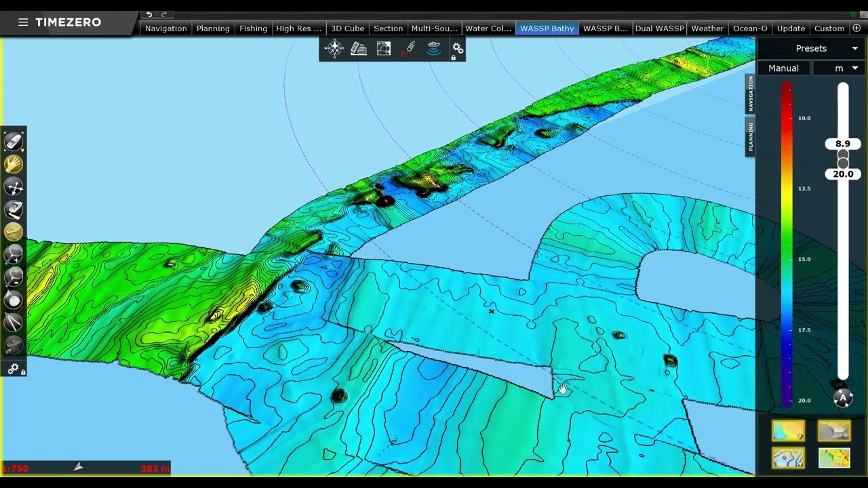The height and width of the screenshot is (488, 868).
Task: Open the chart map selection icon
Action: pos(384,49)
